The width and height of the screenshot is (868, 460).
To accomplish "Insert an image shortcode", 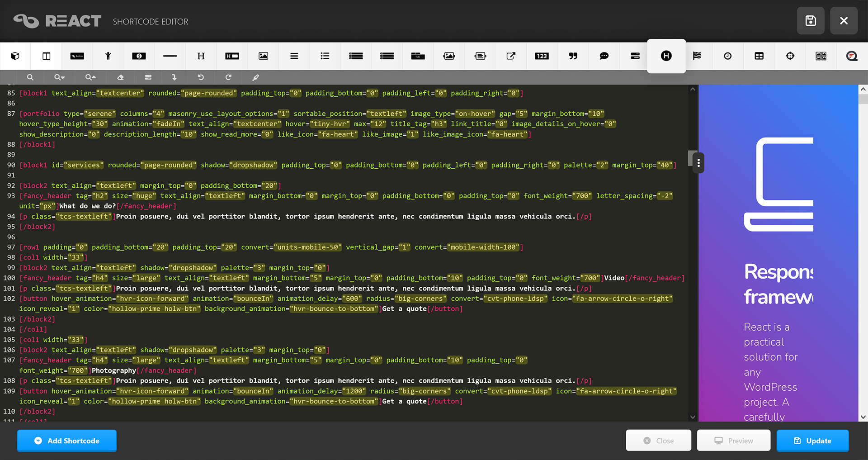I will (263, 56).
